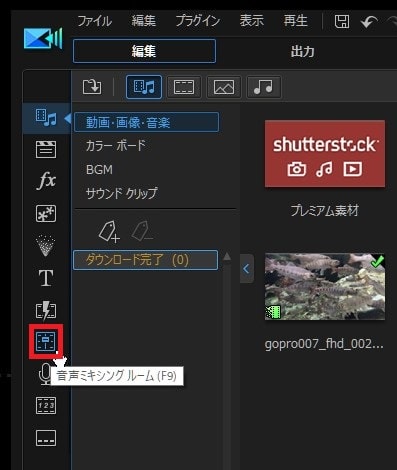397x470 pixels.
Task: Click the undo arrow icon
Action: pyautogui.click(x=369, y=22)
